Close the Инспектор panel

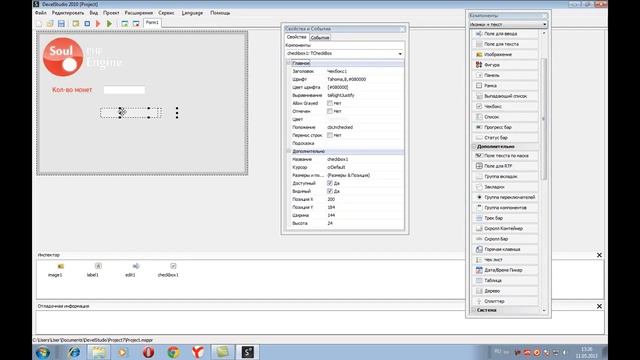click(599, 255)
